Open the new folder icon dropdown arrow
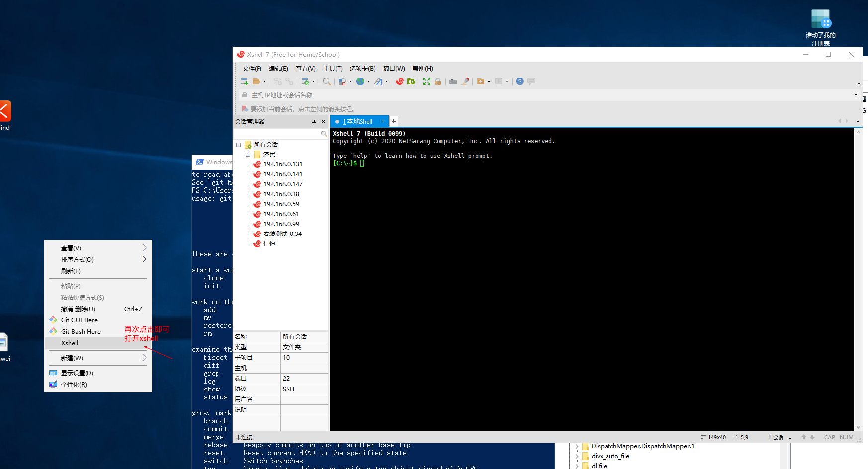 tap(489, 82)
